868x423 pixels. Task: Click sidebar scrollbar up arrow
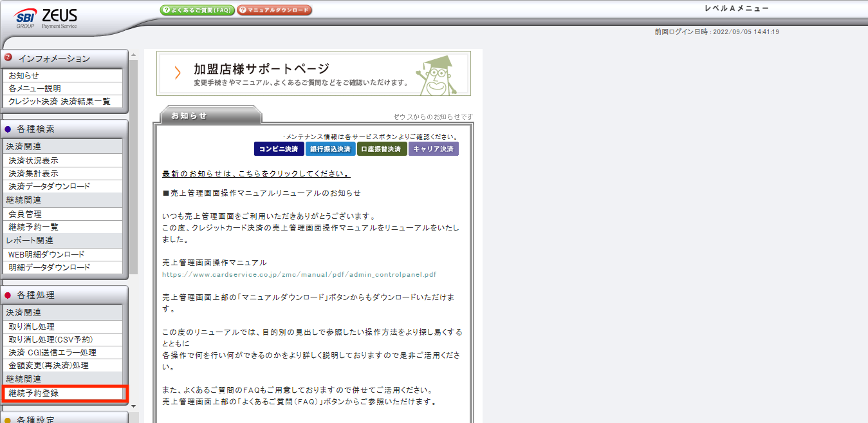(x=134, y=54)
